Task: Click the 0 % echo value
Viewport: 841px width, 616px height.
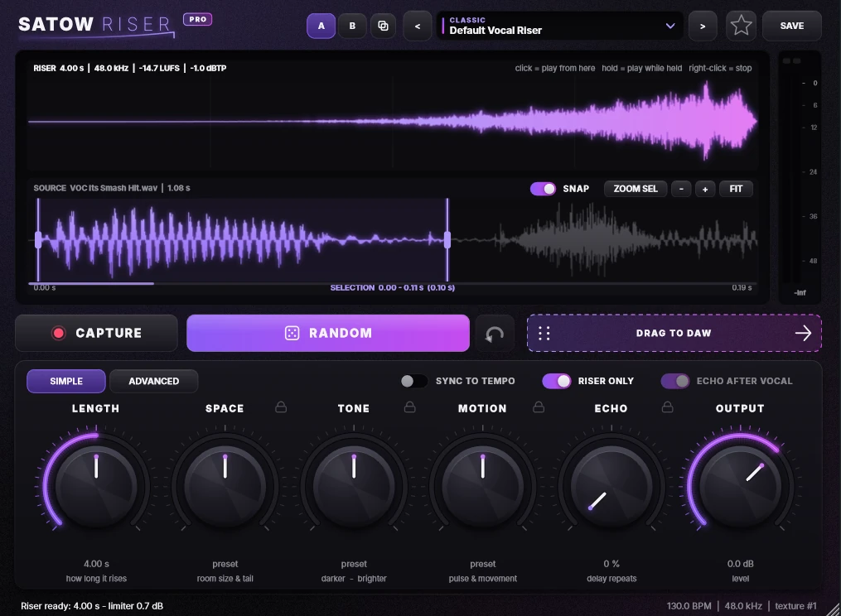Action: (x=611, y=564)
